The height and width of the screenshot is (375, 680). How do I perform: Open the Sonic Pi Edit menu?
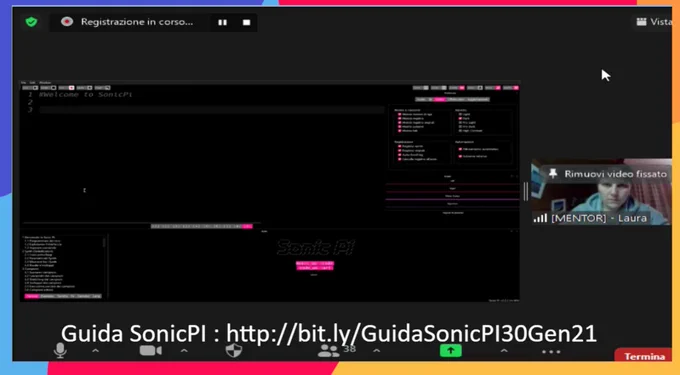(x=32, y=83)
